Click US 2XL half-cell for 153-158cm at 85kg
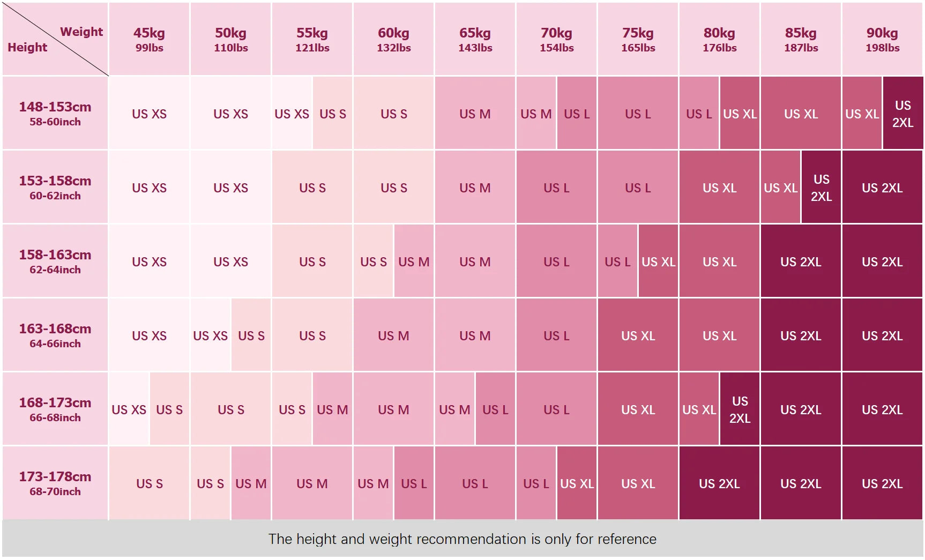The width and height of the screenshot is (925, 560). [821, 187]
